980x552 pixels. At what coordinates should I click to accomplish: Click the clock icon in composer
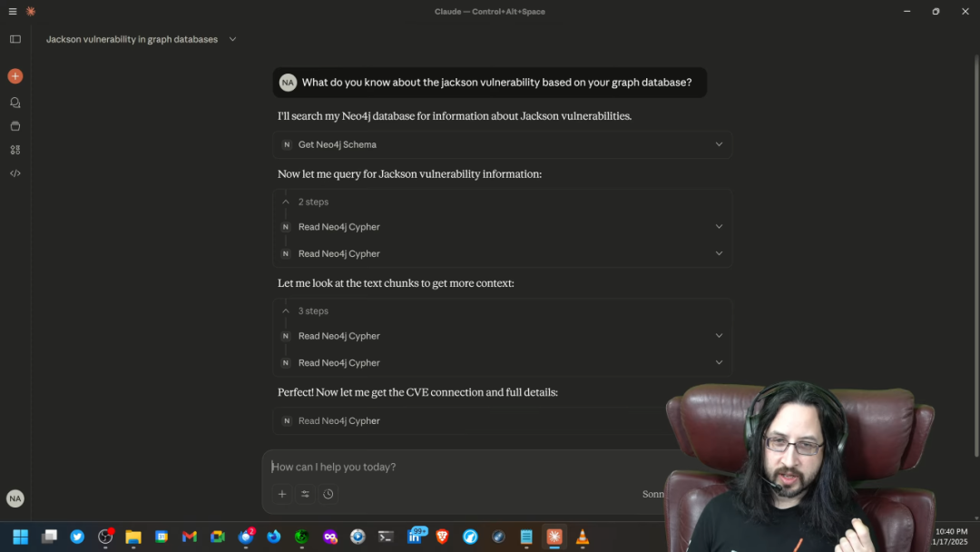(x=328, y=494)
